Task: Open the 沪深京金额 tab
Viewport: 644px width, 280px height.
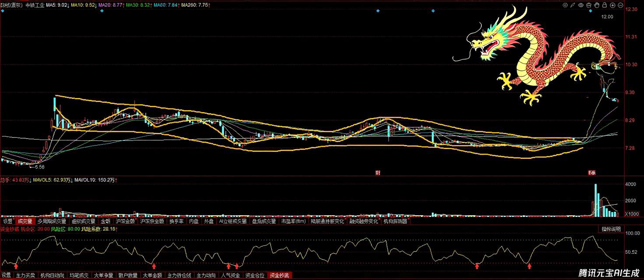Action: (152, 221)
